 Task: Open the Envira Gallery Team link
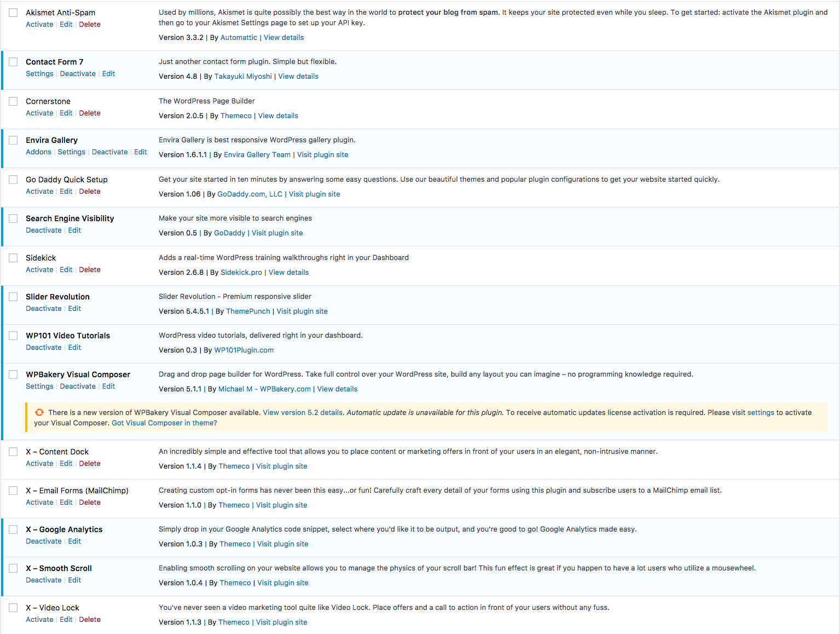(257, 154)
